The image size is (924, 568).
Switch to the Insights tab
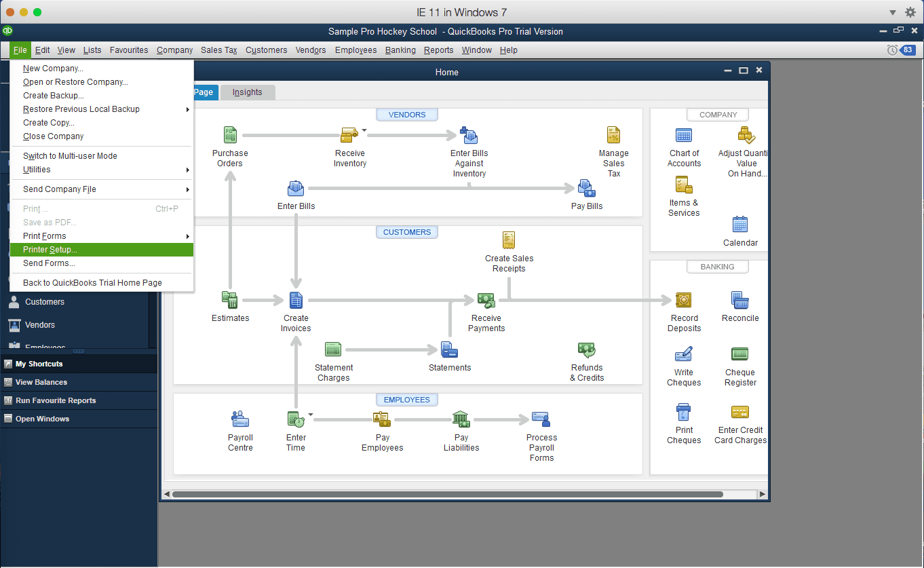click(x=247, y=92)
